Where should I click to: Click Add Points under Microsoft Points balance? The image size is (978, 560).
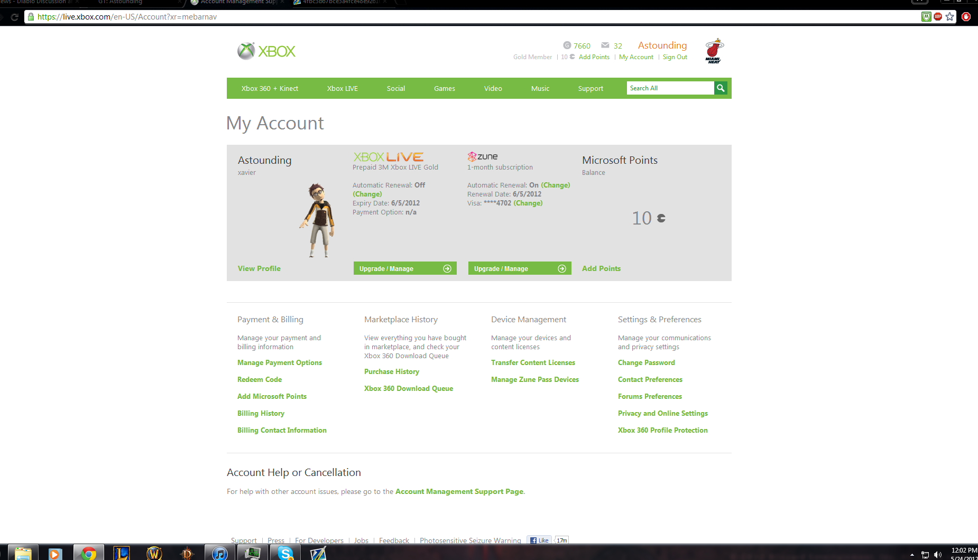click(601, 268)
